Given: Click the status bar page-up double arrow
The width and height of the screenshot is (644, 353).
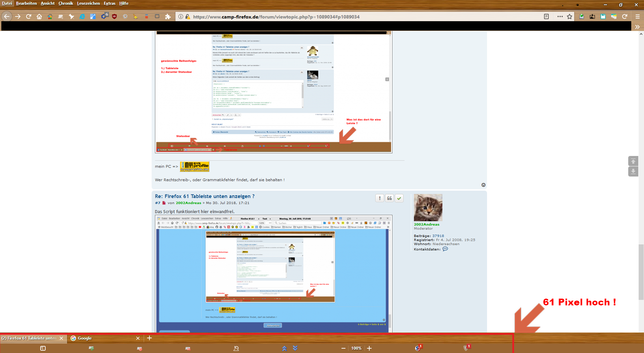Looking at the screenshot, I should click(284, 348).
